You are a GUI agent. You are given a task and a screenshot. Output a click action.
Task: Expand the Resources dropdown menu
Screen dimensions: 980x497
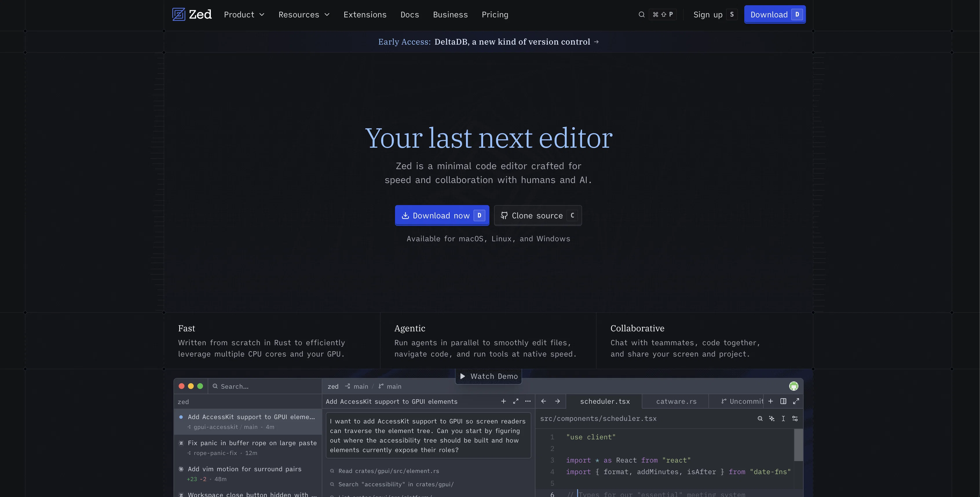click(x=304, y=14)
